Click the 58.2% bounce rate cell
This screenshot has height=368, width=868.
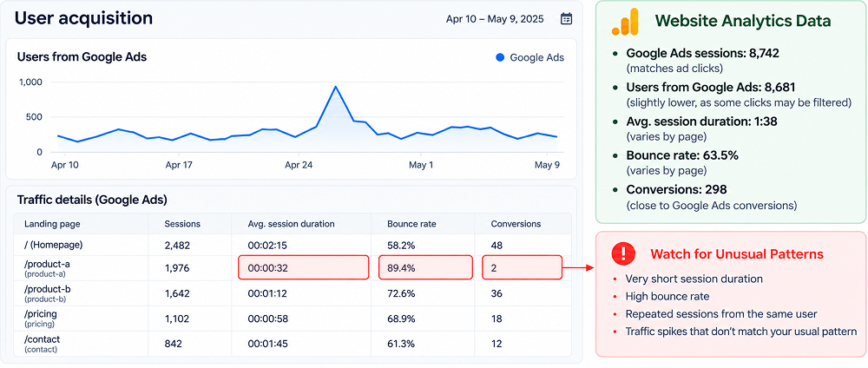coord(401,245)
